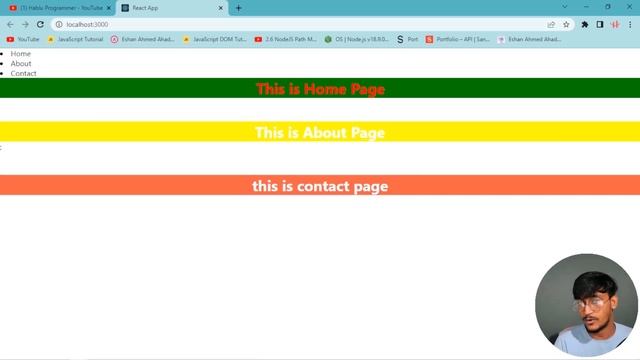Bookmark this tab with the star icon
The height and width of the screenshot is (360, 640).
click(566, 24)
